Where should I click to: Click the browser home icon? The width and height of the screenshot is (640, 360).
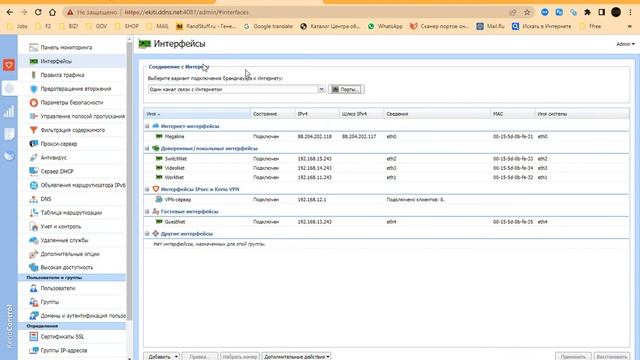(x=52, y=12)
